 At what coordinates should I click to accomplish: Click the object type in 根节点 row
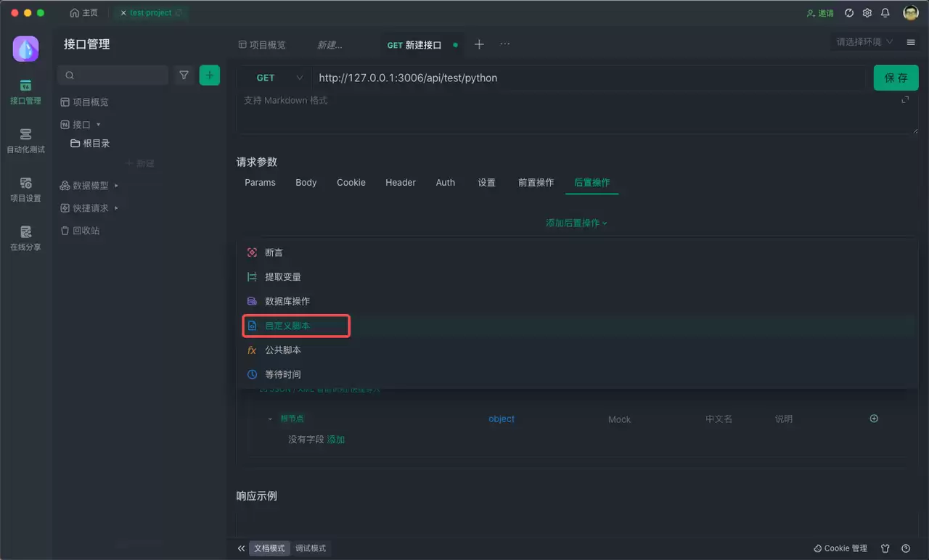pos(502,419)
